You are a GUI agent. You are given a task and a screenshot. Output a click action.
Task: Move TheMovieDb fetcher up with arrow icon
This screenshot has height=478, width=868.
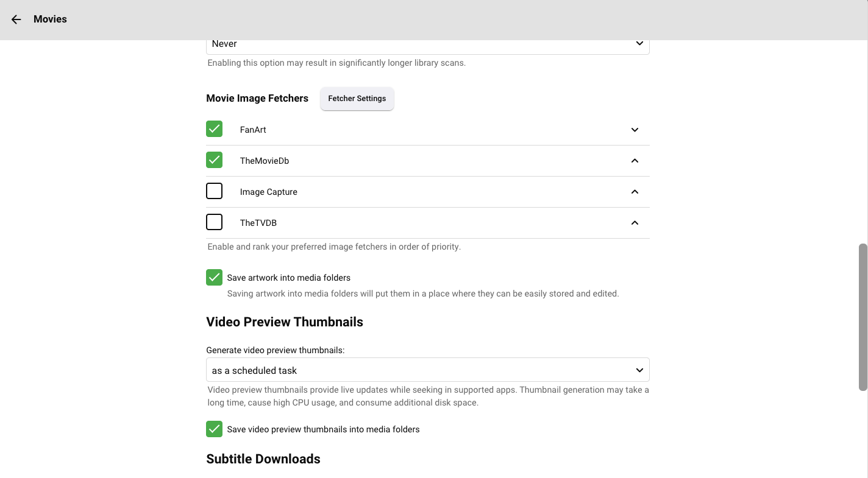click(x=635, y=161)
